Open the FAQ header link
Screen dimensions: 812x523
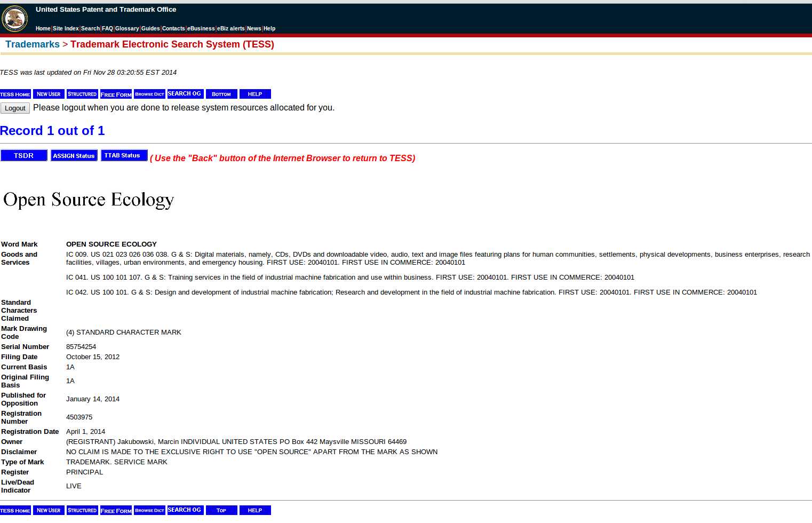tap(107, 29)
